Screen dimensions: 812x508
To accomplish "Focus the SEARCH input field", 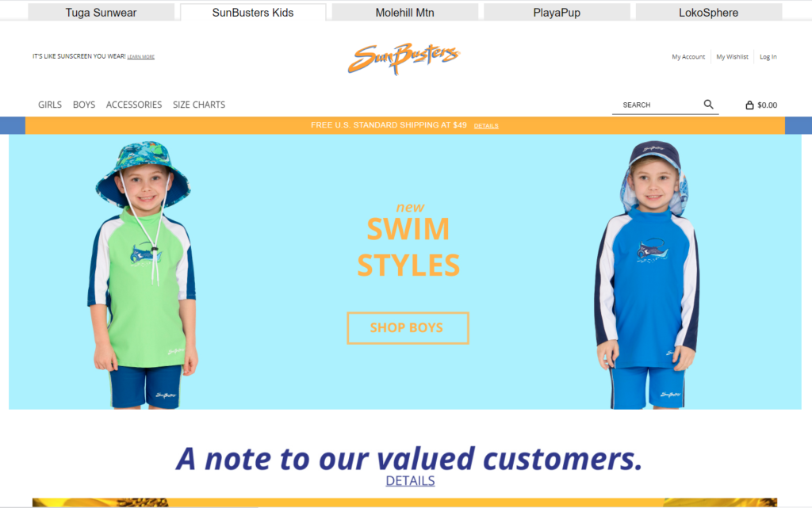I will (x=657, y=105).
